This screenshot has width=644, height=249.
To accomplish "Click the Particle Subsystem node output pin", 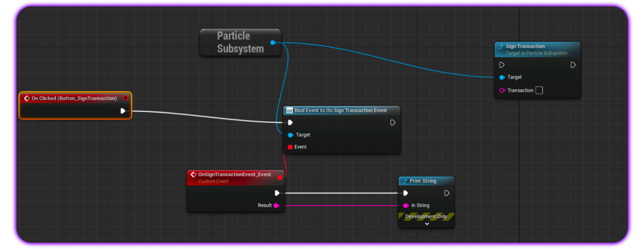I will [x=273, y=43].
